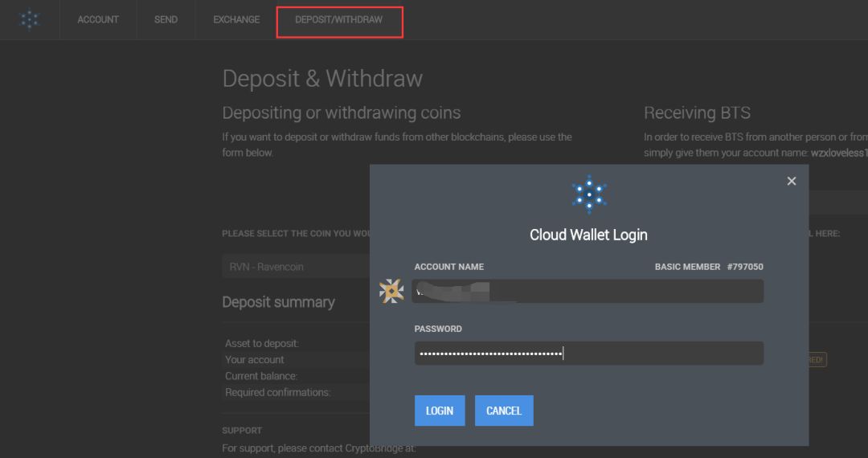Click the CANCEL button

pyautogui.click(x=504, y=411)
